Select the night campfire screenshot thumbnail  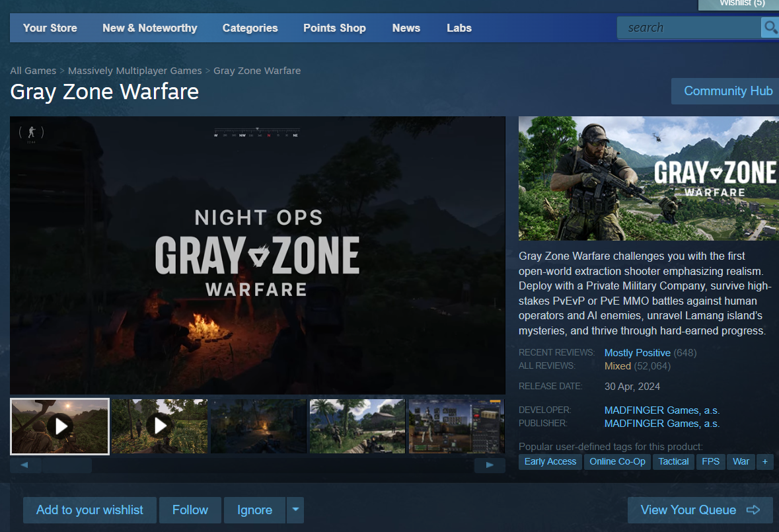(x=258, y=426)
